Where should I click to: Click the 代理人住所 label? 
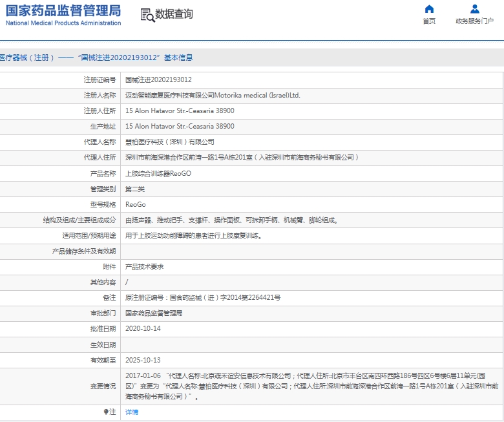(x=100, y=158)
